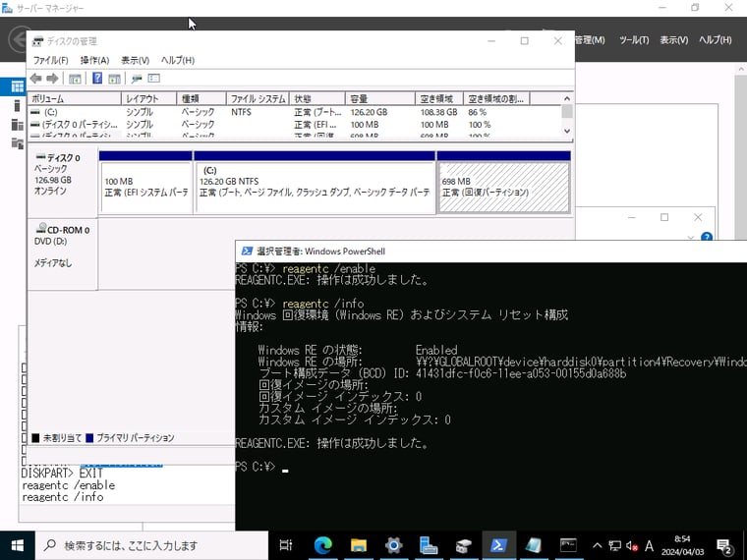Open ヘルプ(H) menu in Disk Management
The height and width of the screenshot is (560, 747).
178,61
